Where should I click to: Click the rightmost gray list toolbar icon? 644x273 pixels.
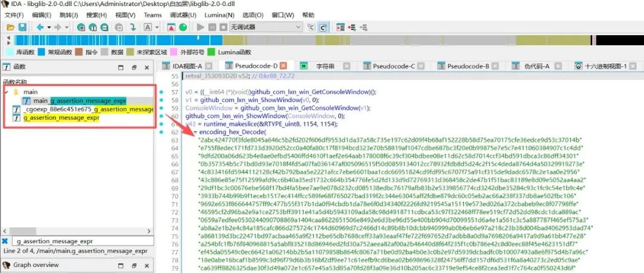(x=364, y=27)
